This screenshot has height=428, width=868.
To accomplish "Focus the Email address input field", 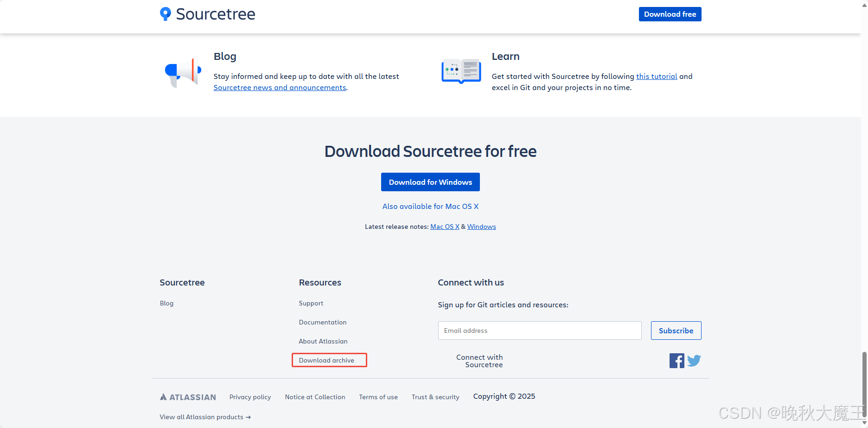I will pos(540,331).
